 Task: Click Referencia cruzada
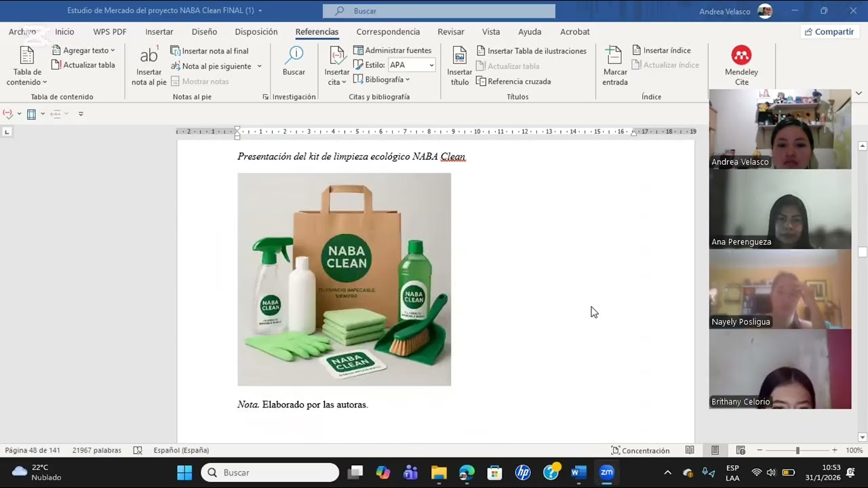pyautogui.click(x=513, y=81)
